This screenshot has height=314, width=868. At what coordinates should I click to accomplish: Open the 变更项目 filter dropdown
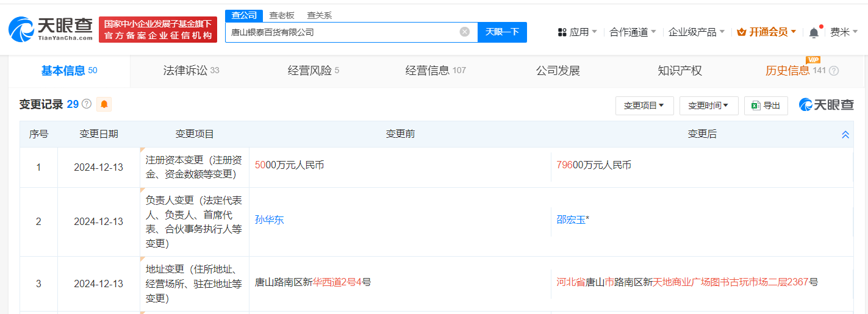[644, 105]
